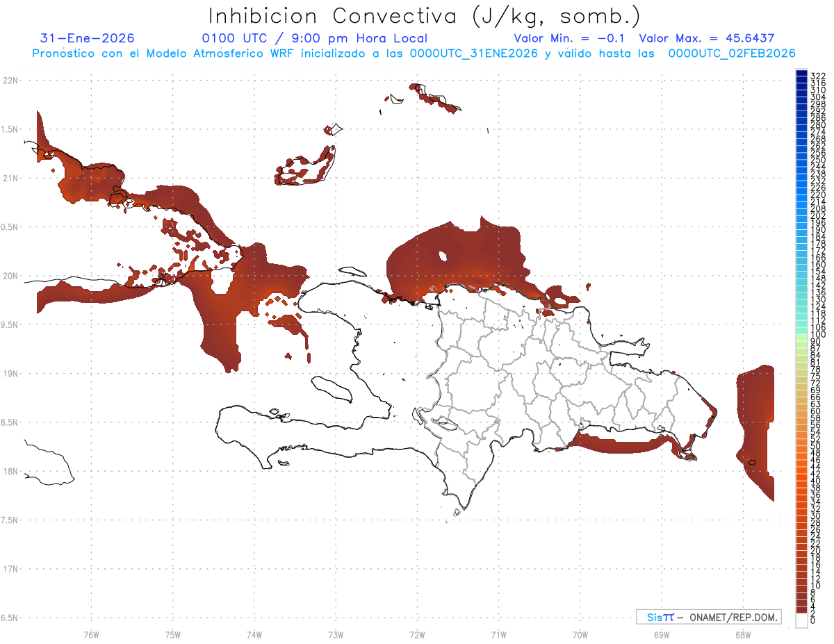Click the '19N' latitude label
Image resolution: width=834 pixels, height=644 pixels.
pos(10,374)
